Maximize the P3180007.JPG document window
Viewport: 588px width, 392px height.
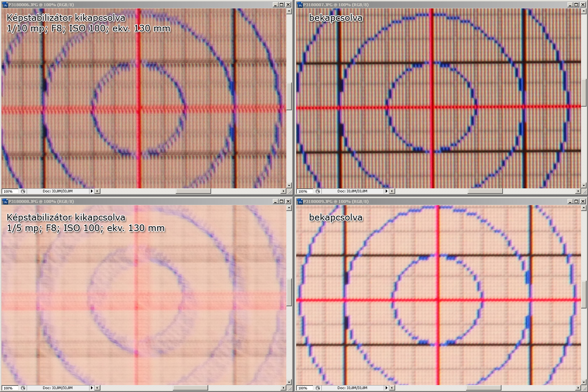[576, 5]
